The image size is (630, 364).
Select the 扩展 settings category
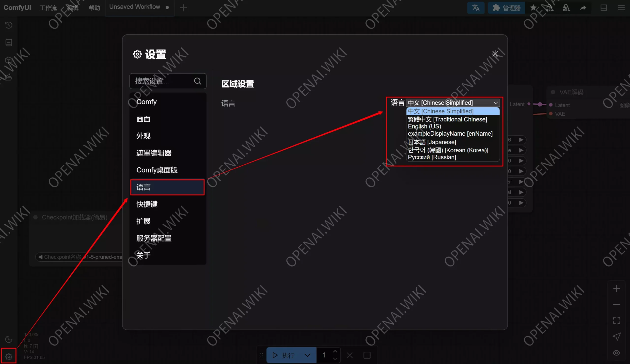point(168,221)
